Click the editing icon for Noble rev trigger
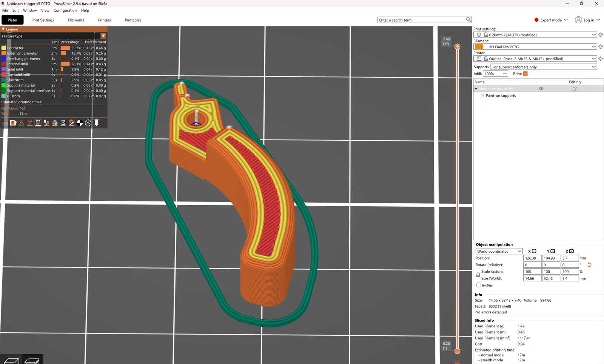 tap(575, 89)
